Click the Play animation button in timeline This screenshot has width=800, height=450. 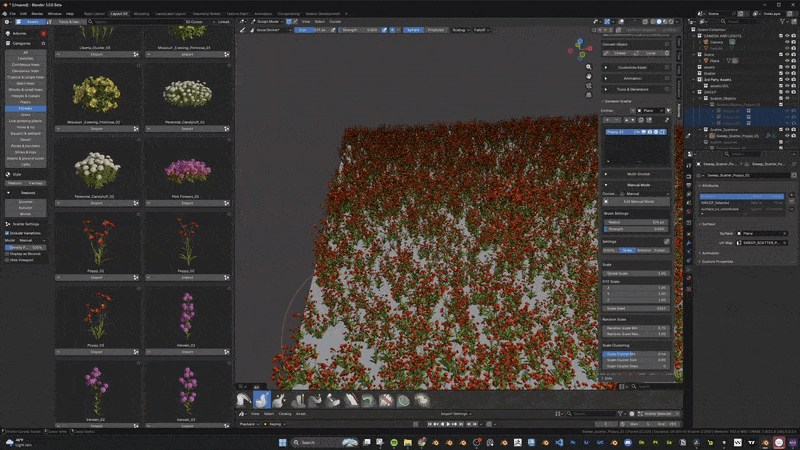point(448,424)
